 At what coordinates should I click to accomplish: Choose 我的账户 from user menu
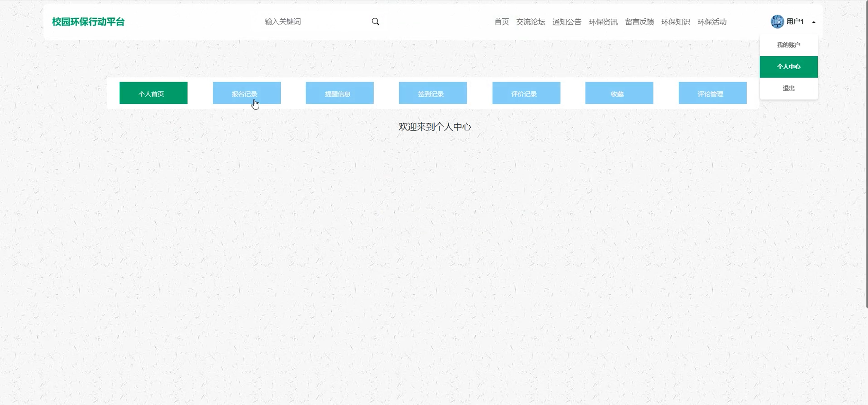(x=788, y=45)
